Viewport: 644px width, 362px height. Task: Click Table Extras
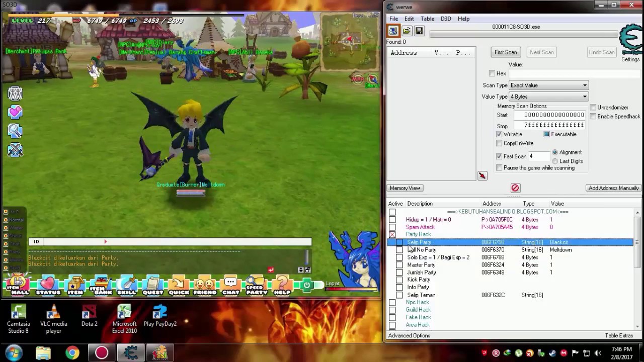[x=619, y=336]
